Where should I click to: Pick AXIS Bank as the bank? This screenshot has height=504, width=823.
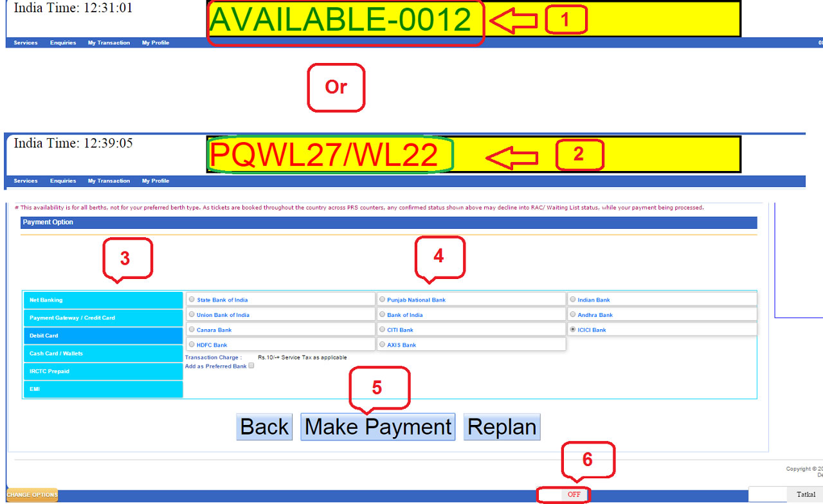pos(382,344)
